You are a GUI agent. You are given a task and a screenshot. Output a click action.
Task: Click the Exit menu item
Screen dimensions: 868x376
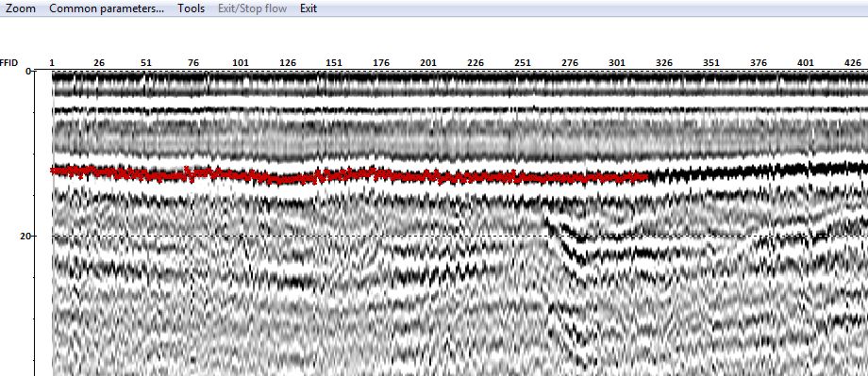click(x=309, y=8)
